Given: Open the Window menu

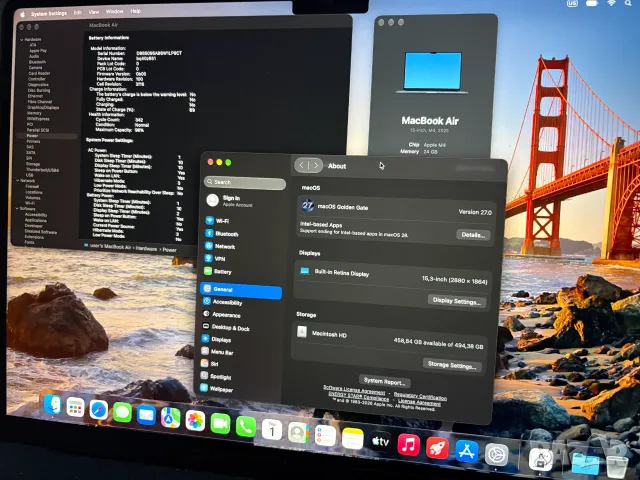Looking at the screenshot, I should coord(114,11).
